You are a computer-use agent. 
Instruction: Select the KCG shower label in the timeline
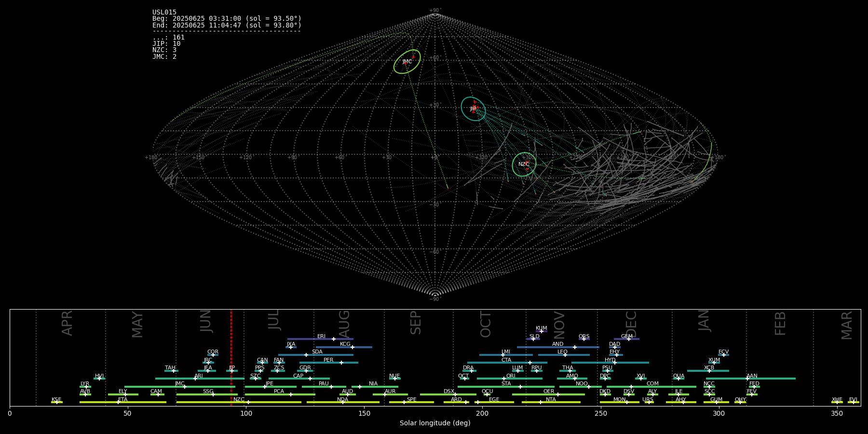click(345, 344)
